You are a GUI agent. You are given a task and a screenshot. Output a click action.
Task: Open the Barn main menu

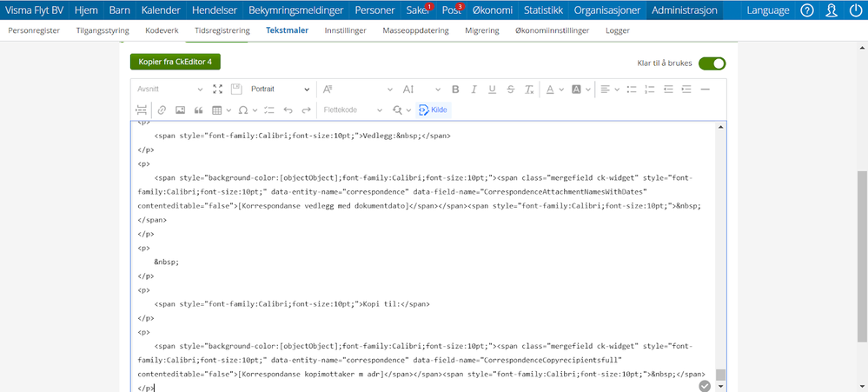(x=120, y=10)
